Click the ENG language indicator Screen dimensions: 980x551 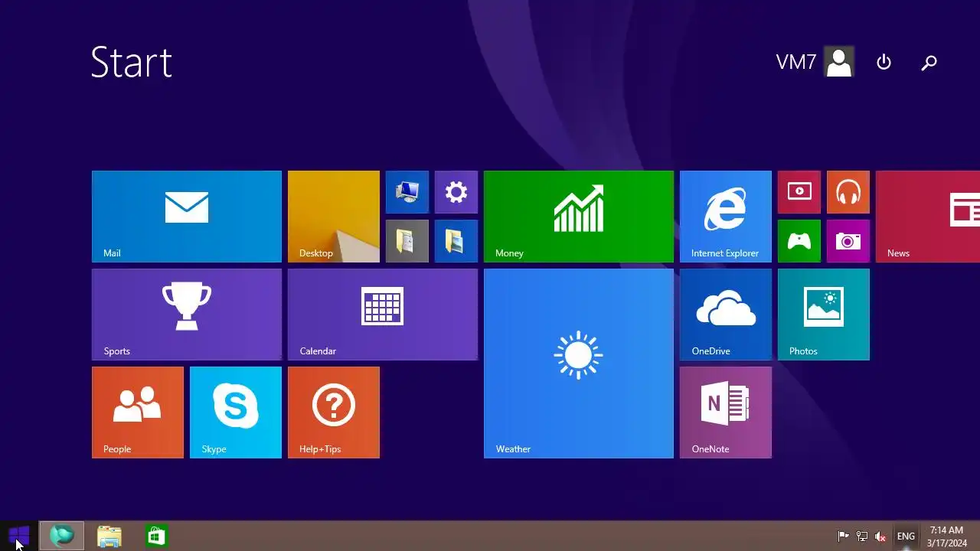906,536
